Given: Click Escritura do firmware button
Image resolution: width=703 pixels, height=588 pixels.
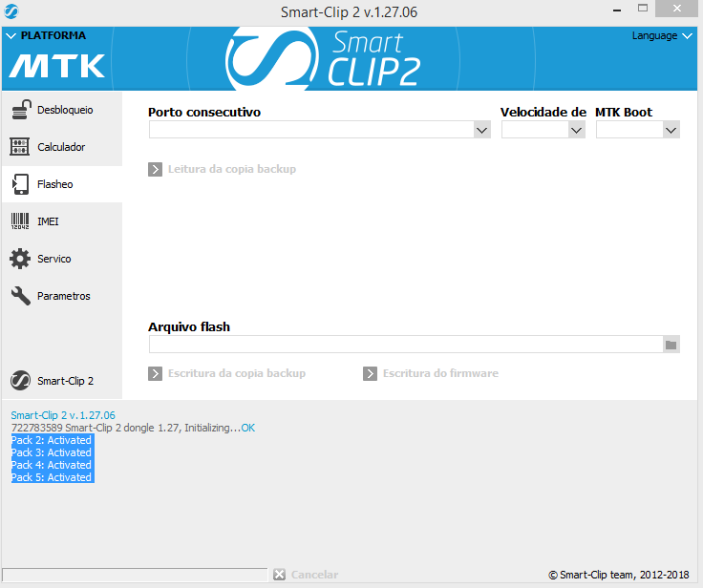Looking at the screenshot, I should pyautogui.click(x=431, y=373).
